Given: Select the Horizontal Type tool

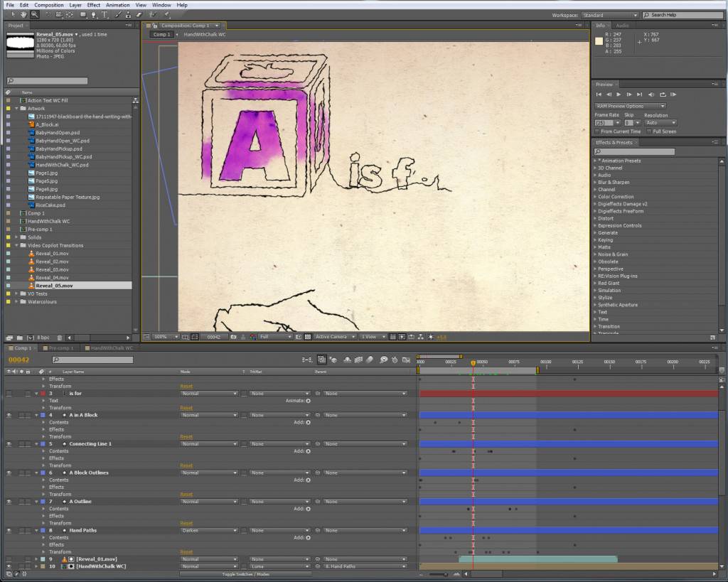Looking at the screenshot, I should 104,14.
